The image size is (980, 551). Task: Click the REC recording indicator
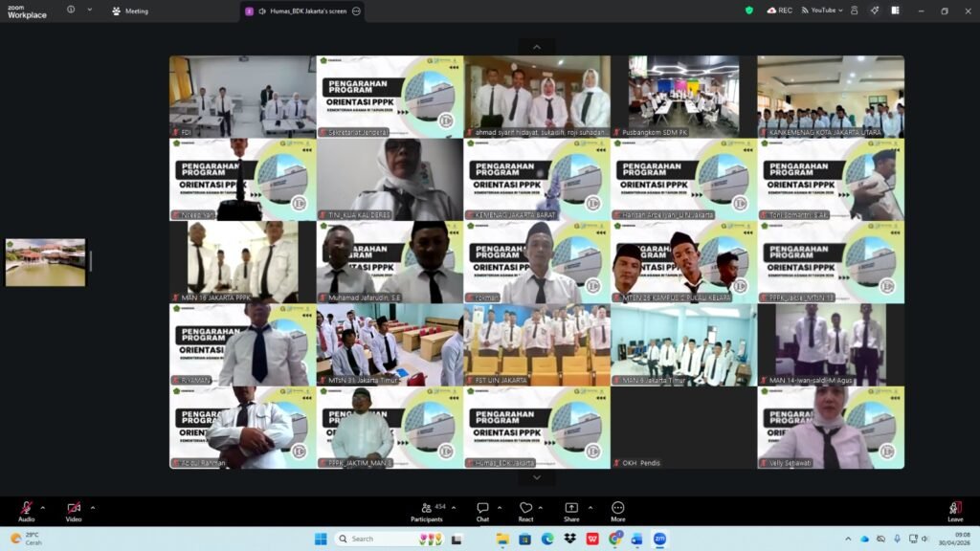(x=779, y=11)
